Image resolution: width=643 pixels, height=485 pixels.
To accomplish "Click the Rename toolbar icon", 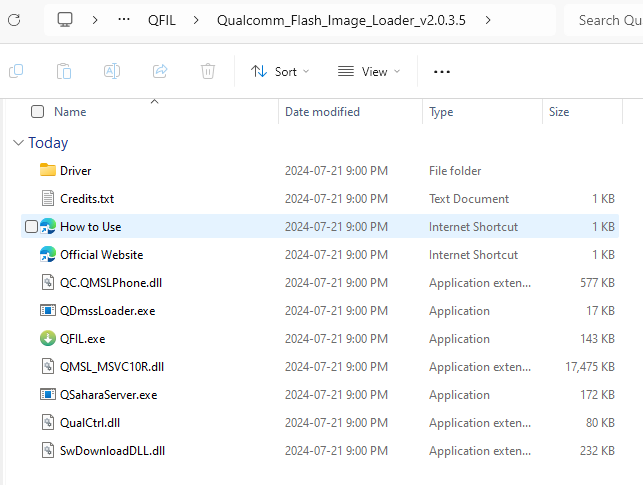I will (x=112, y=71).
